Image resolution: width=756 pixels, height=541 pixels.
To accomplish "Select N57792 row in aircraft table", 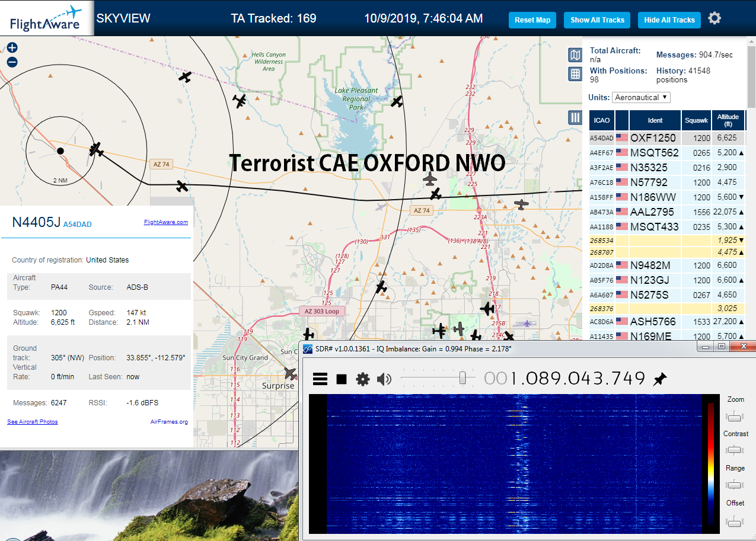I will [x=666, y=183].
